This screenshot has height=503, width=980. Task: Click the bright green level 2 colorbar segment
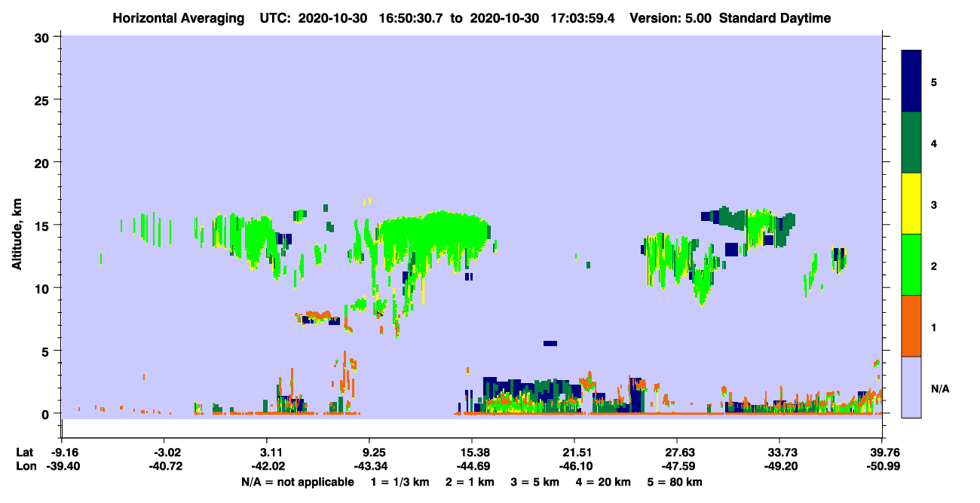(911, 265)
